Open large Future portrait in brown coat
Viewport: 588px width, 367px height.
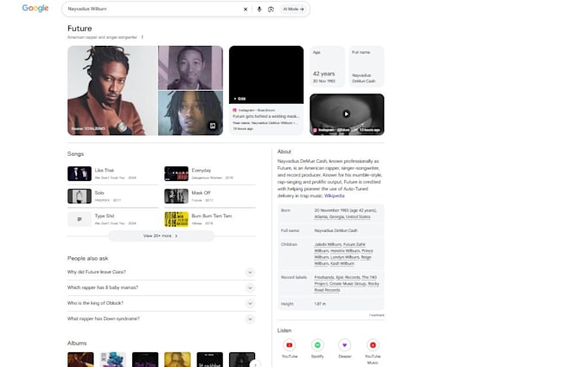point(112,90)
